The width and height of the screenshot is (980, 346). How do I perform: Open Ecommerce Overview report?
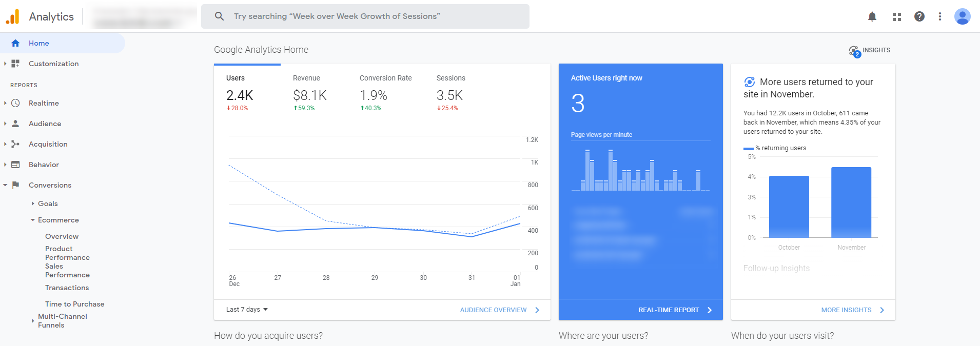(62, 236)
